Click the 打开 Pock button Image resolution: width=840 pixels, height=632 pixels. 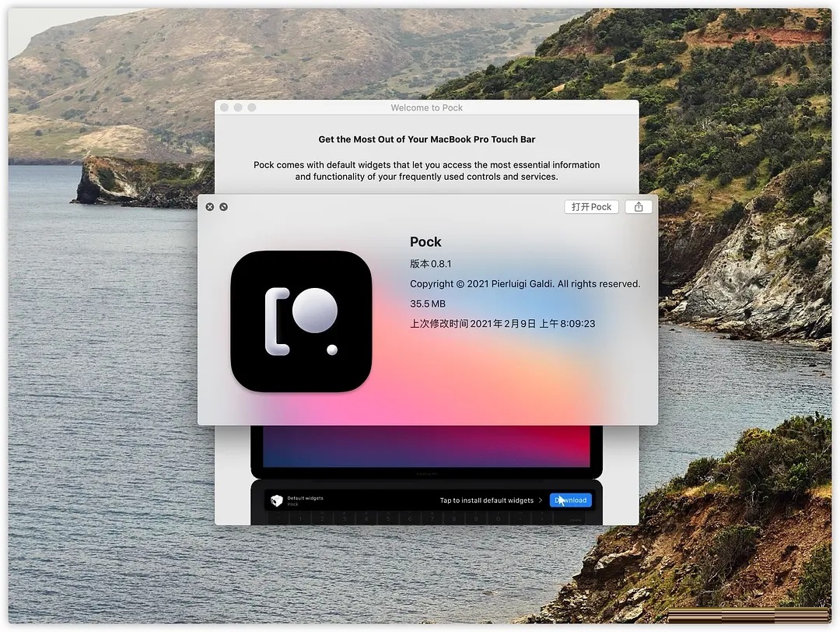(x=591, y=207)
